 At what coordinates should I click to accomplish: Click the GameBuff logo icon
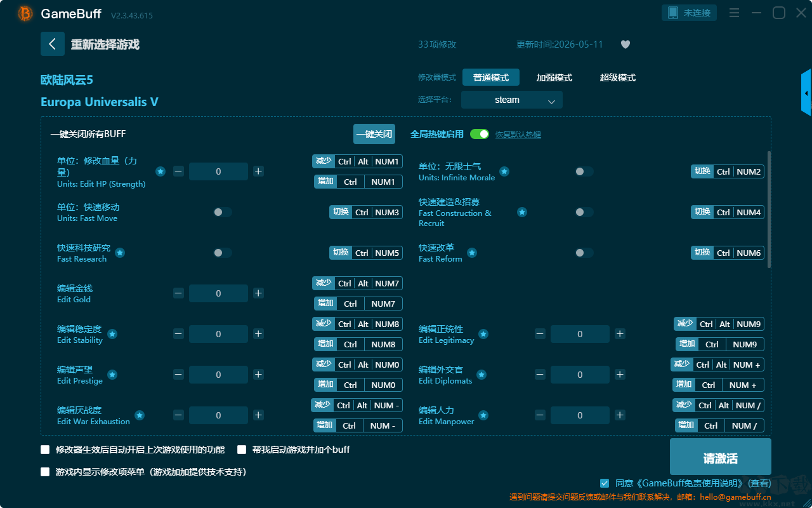coord(25,13)
